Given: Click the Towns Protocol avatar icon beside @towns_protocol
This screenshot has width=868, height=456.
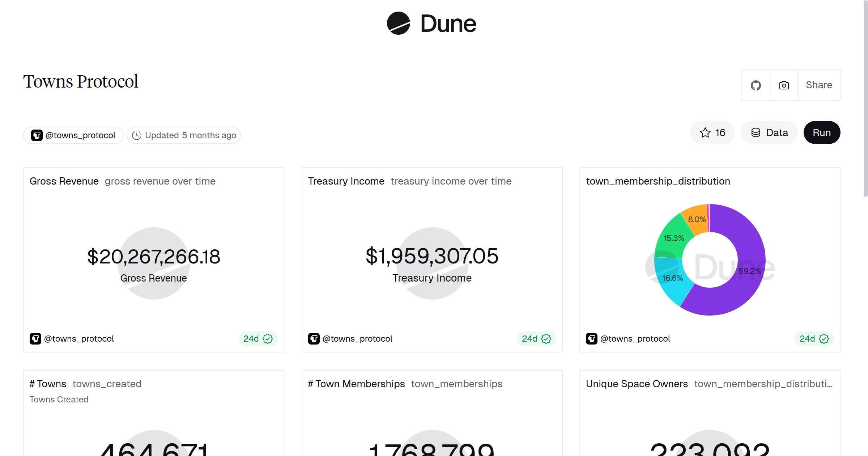Looking at the screenshot, I should (x=37, y=135).
